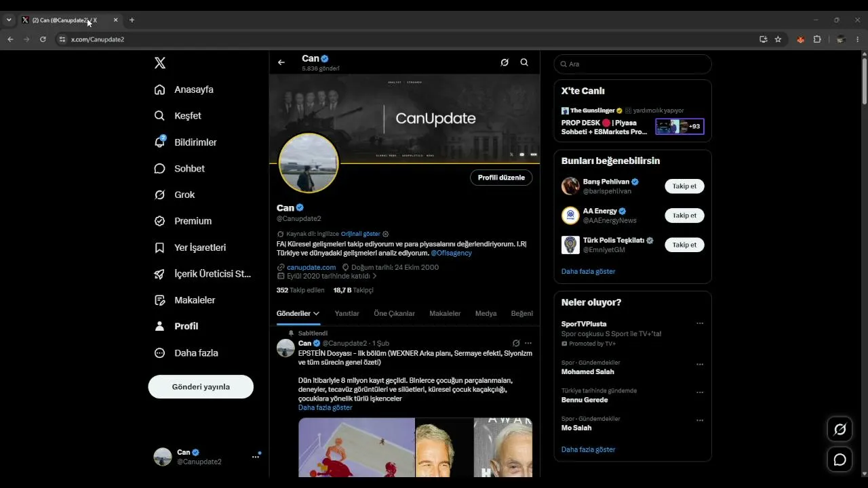The height and width of the screenshot is (488, 868).
Task: Open Makaleler in the left sidebar
Action: pyautogui.click(x=184, y=300)
